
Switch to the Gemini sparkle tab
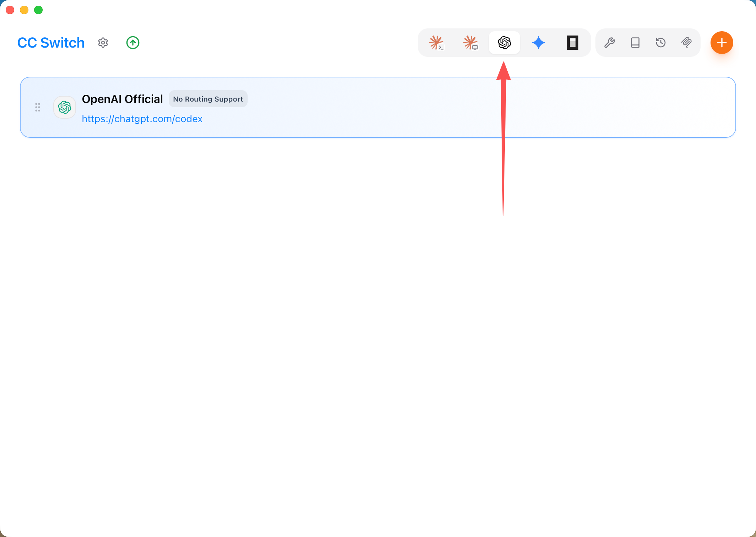[539, 43]
